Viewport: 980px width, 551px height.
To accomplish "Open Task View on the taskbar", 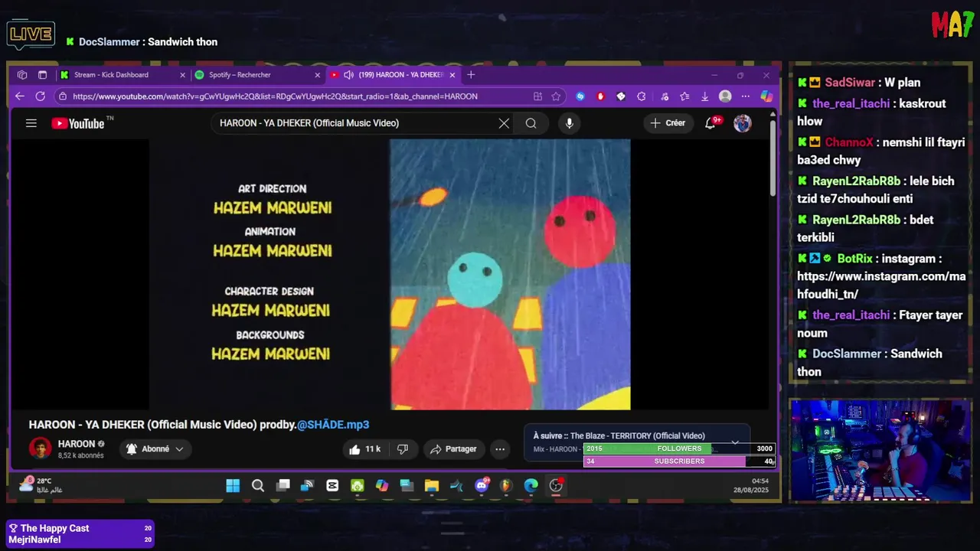I will tap(283, 486).
